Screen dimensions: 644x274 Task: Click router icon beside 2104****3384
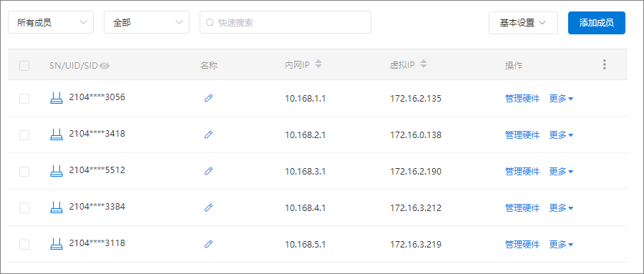(57, 207)
